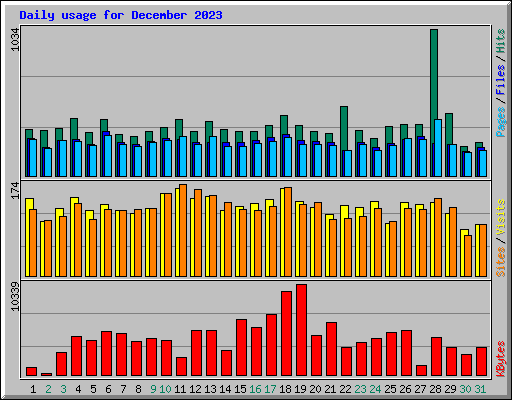Click the cyan pages bar for day 28
Viewport: 512px width, 400px height.
pos(438,148)
